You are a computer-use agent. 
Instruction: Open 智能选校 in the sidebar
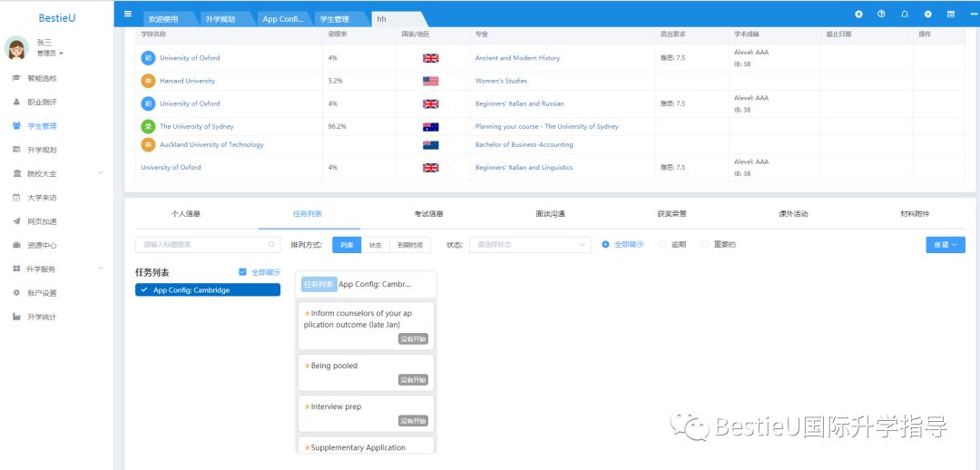pyautogui.click(x=42, y=78)
